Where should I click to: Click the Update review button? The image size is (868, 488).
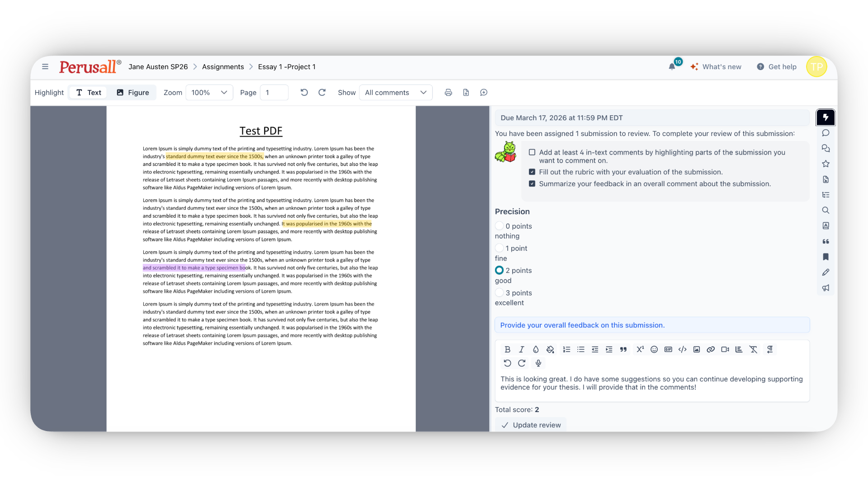tap(531, 425)
